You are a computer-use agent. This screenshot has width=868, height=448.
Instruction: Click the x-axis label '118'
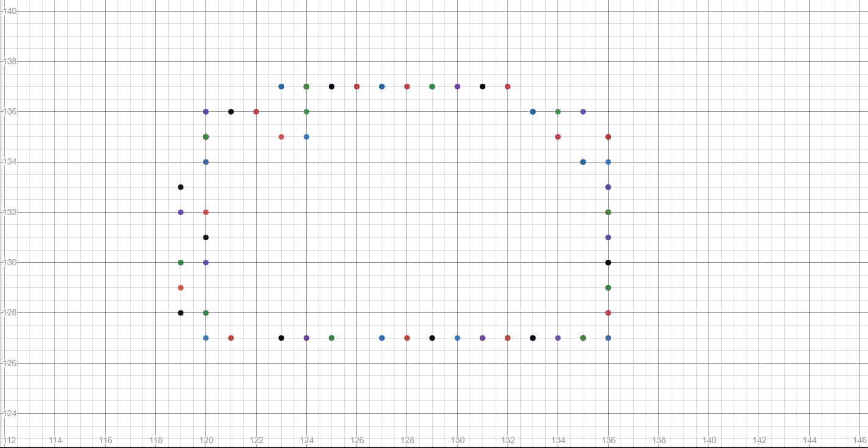[156, 441]
